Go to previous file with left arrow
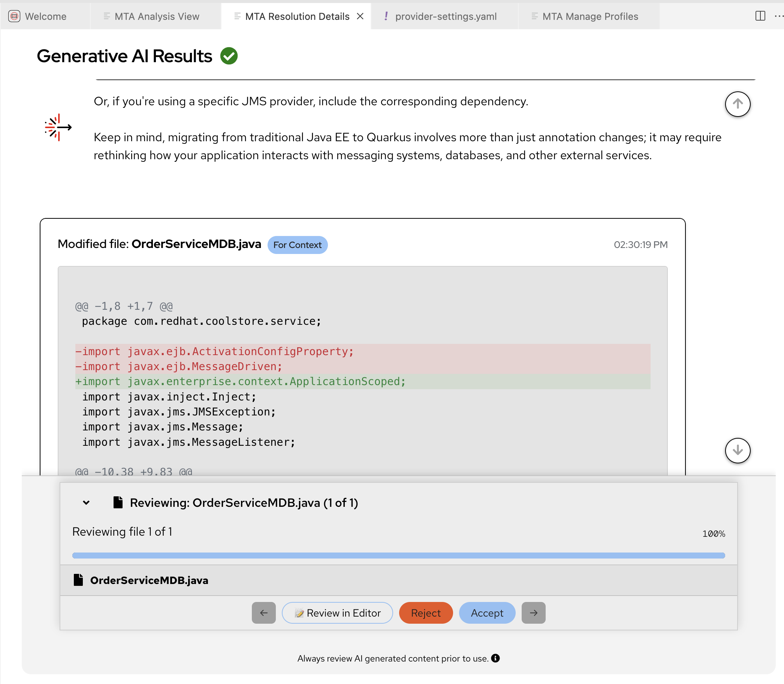This screenshot has width=784, height=684. [263, 612]
